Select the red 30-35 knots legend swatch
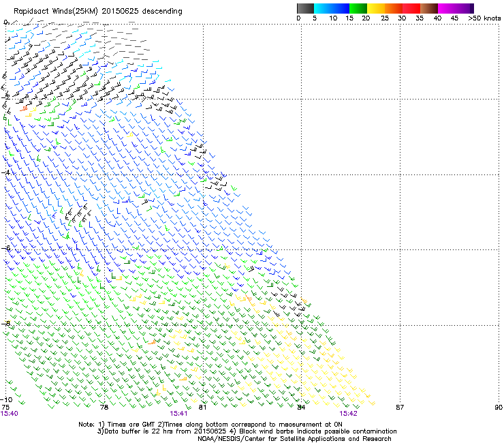 [x=411, y=8]
